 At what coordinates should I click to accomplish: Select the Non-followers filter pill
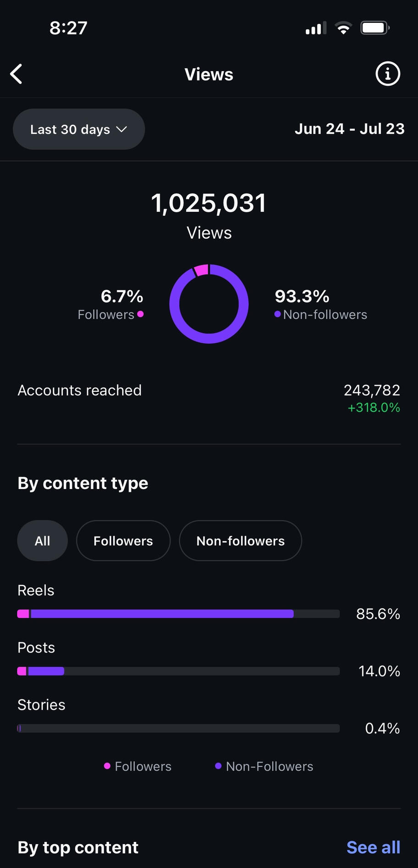[240, 541]
